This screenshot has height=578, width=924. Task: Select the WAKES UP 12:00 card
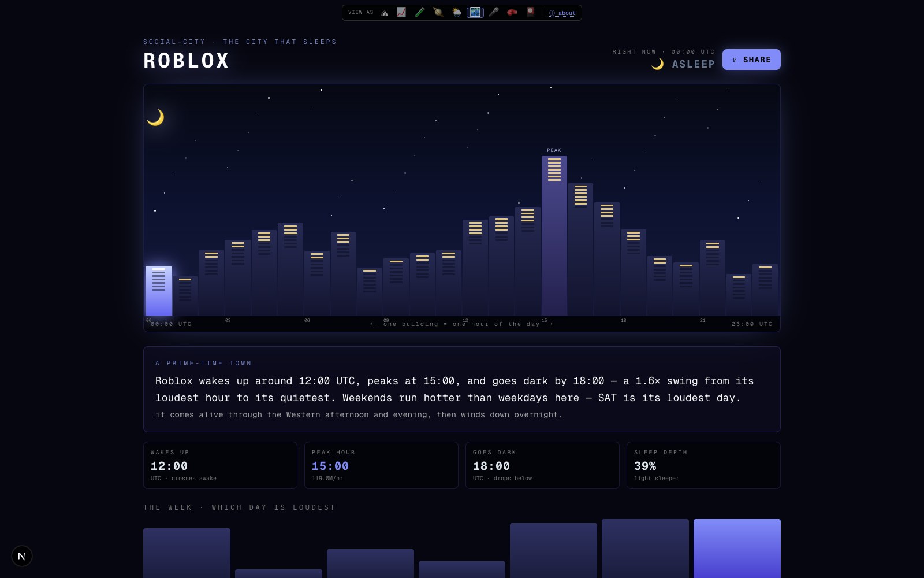[x=220, y=465]
